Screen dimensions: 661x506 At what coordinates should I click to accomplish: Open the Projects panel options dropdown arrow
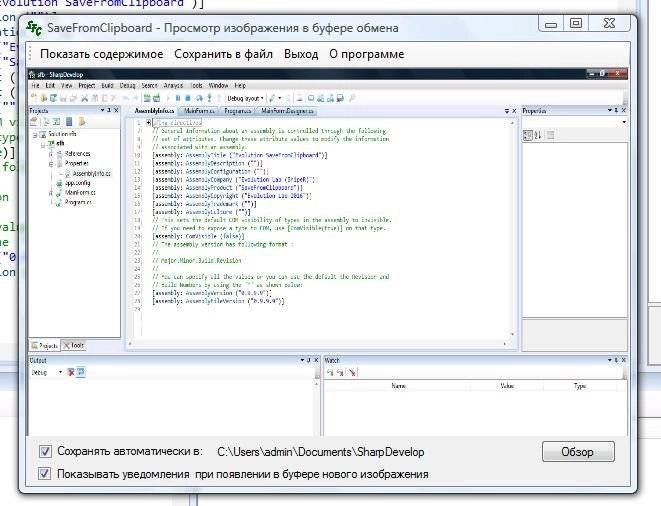[x=102, y=110]
